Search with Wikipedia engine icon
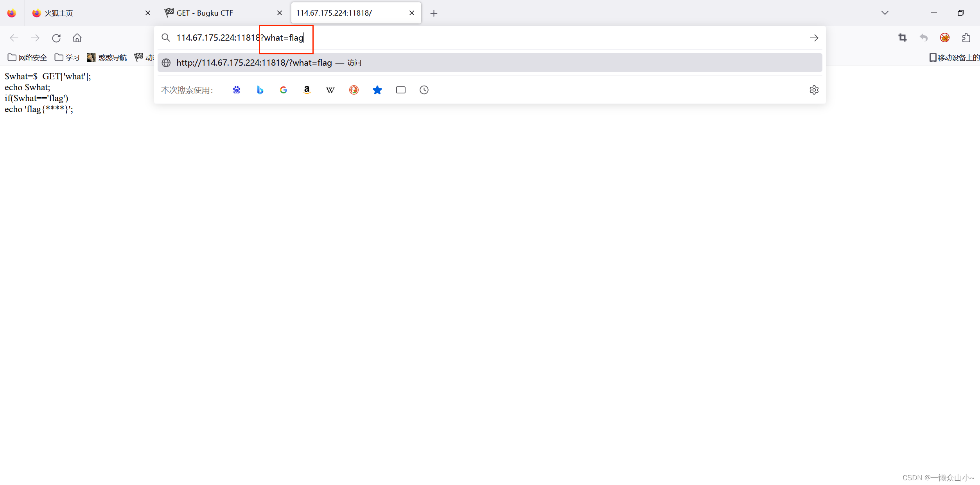The image size is (980, 485). point(330,90)
